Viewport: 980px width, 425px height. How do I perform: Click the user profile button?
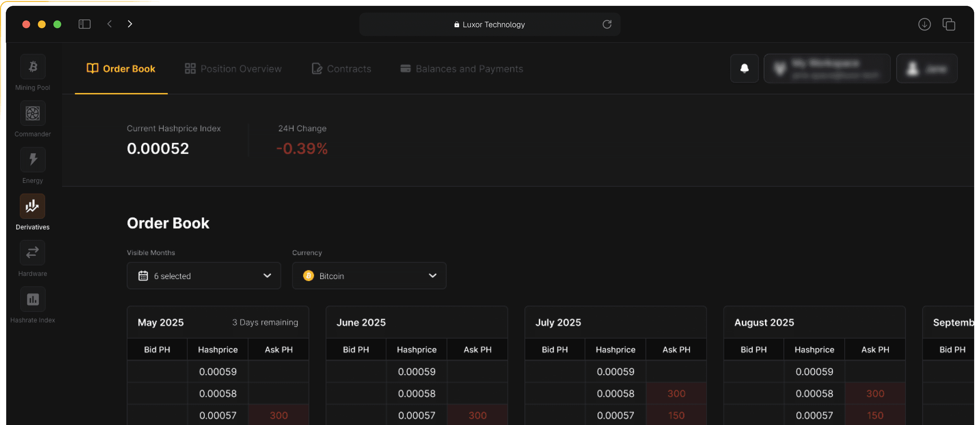click(x=927, y=68)
